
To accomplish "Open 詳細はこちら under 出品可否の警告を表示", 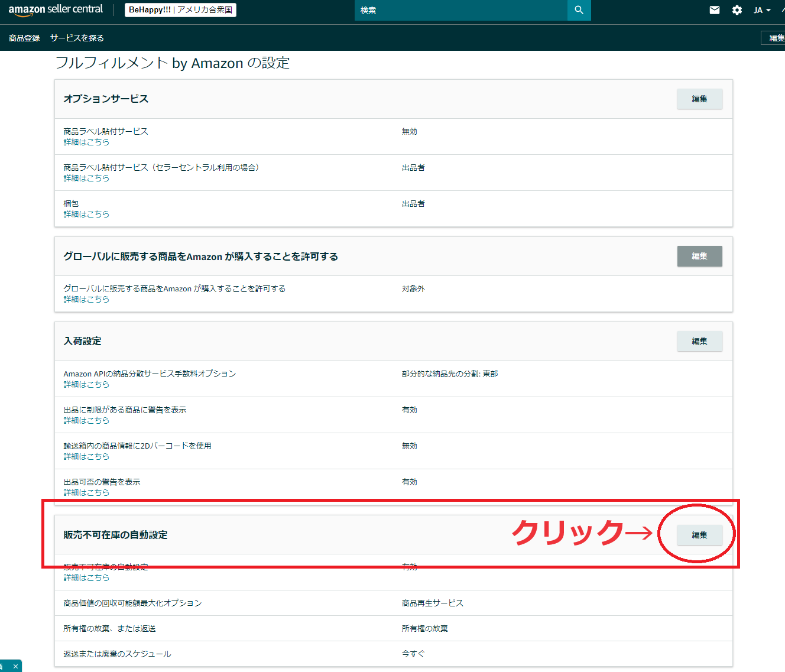I will tap(86, 492).
